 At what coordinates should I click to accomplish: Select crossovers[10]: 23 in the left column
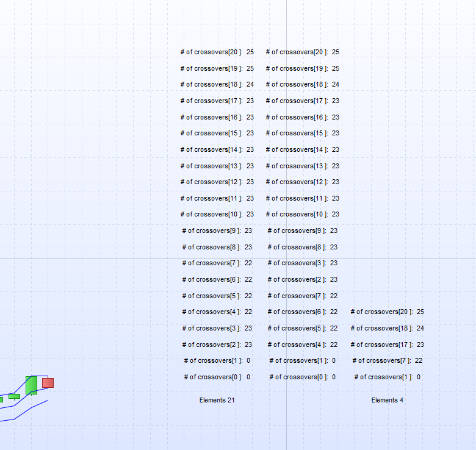(x=217, y=215)
